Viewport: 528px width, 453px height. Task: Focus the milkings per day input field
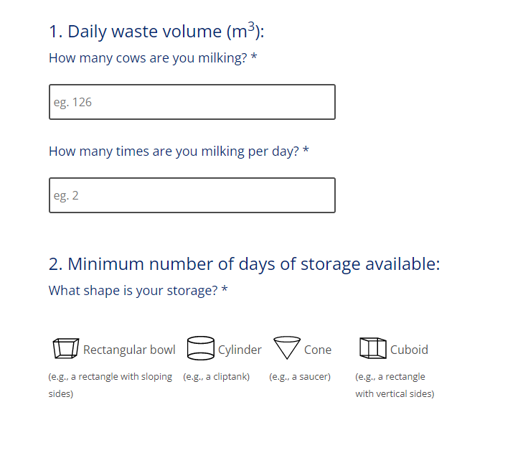coord(192,195)
